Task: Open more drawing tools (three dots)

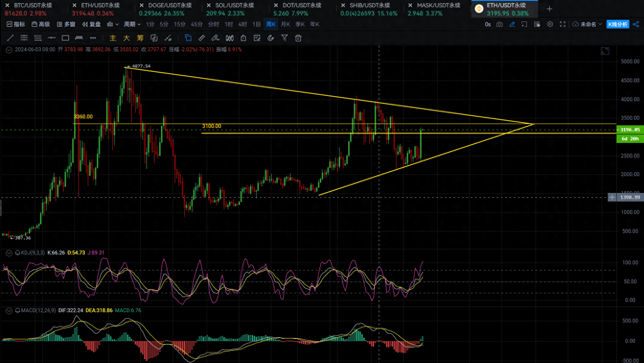Action: (x=93, y=38)
